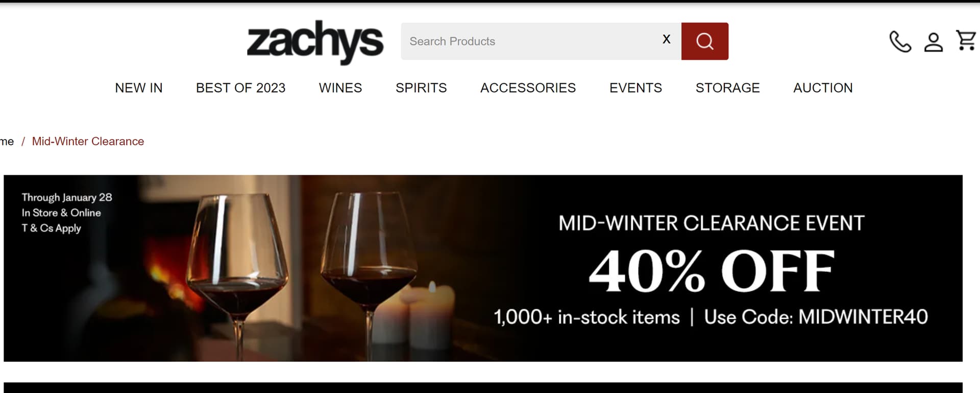Open the phone contact icon
980x393 pixels.
click(900, 41)
